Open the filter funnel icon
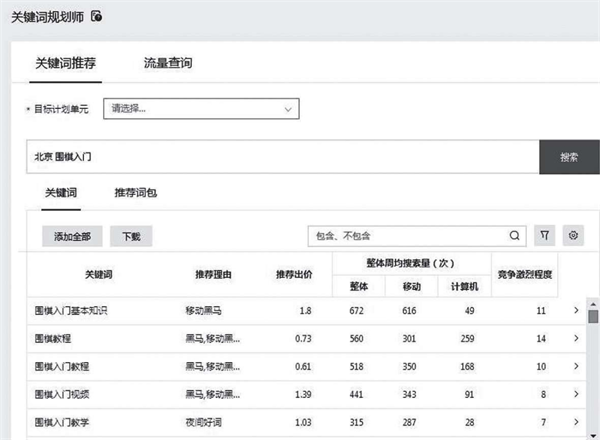 pyautogui.click(x=544, y=236)
